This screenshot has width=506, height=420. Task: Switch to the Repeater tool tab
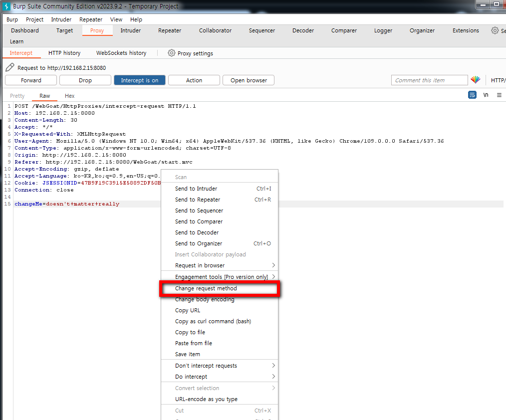point(170,30)
